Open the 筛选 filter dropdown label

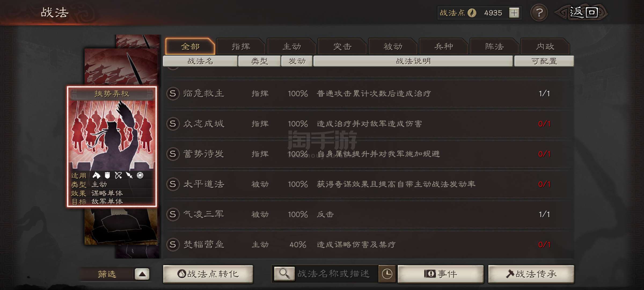pyautogui.click(x=107, y=274)
